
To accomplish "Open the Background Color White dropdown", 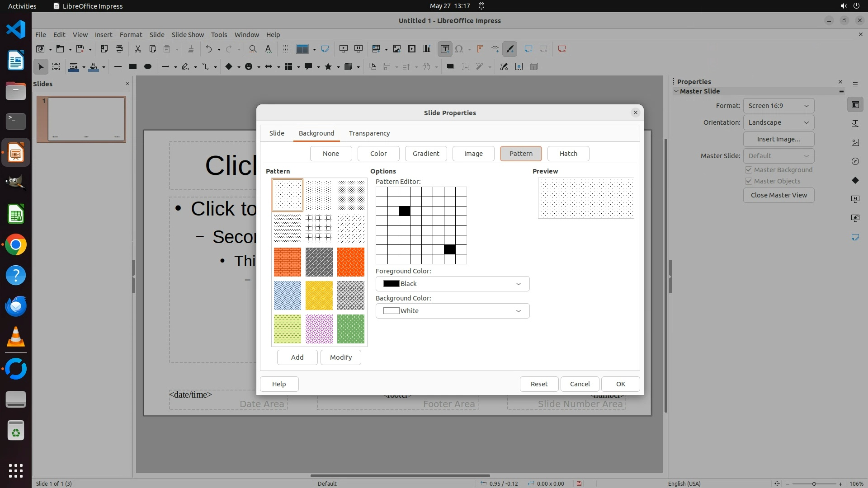I will pyautogui.click(x=452, y=311).
